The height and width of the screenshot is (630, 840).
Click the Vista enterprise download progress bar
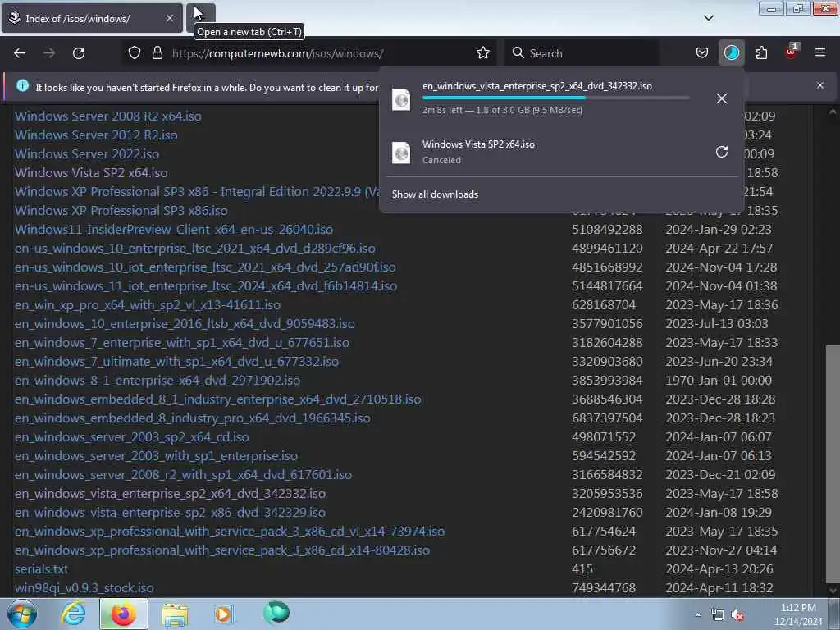click(555, 98)
